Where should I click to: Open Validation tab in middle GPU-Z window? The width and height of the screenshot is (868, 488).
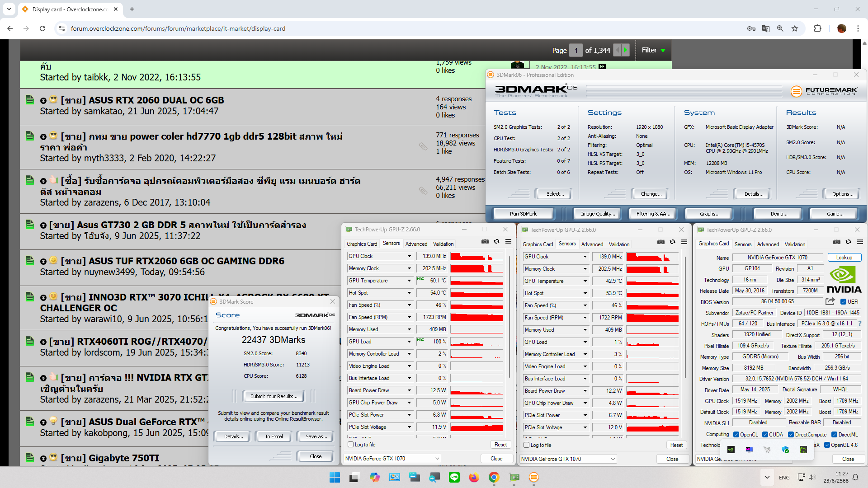point(618,244)
